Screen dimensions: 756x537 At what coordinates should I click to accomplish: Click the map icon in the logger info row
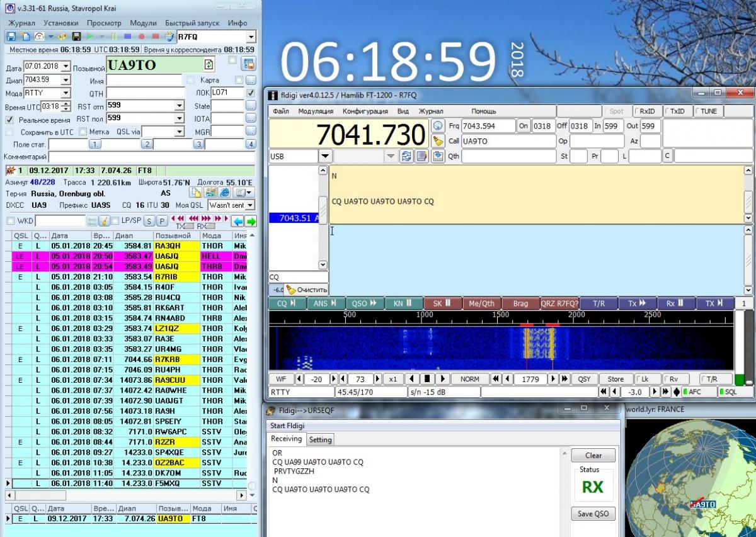211,193
